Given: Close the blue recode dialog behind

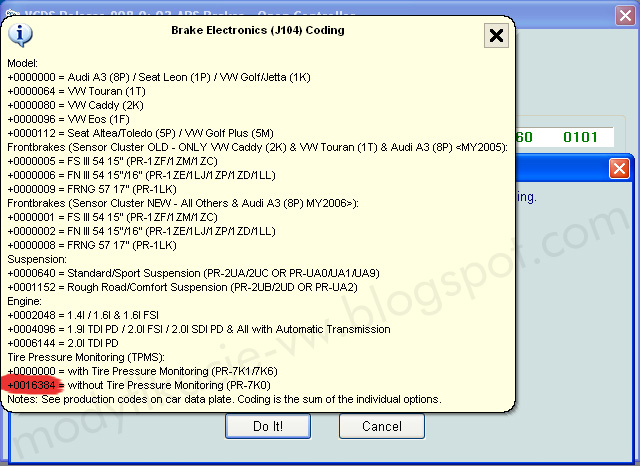Looking at the screenshot, I should coord(619,169).
